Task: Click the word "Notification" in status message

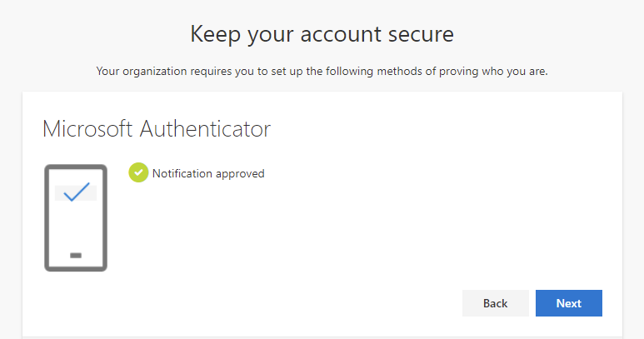Action: 182,173
